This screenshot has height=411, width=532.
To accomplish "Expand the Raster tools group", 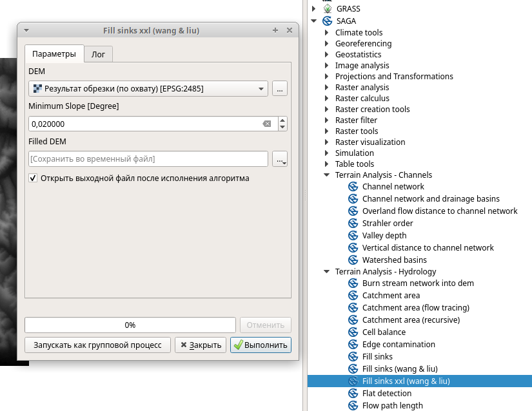I will (326, 131).
